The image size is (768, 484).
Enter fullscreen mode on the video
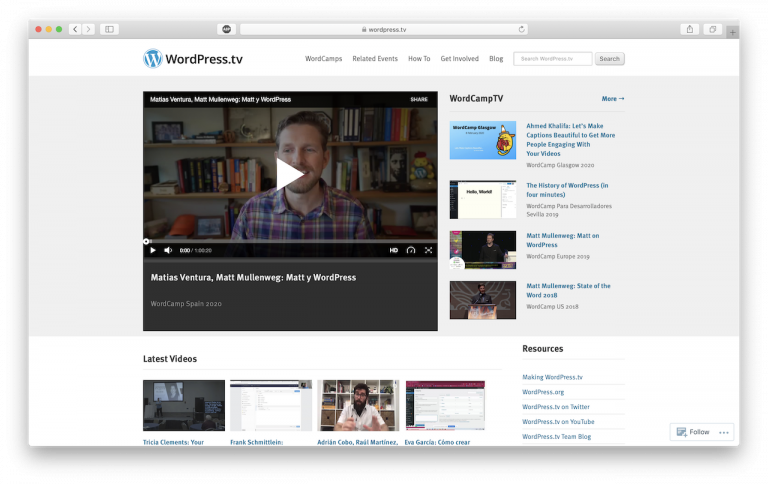coord(428,250)
